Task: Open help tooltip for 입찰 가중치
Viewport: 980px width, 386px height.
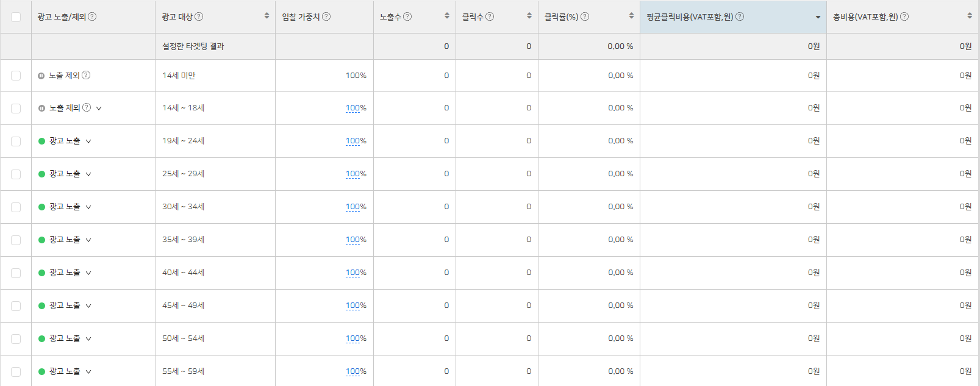Action: [x=326, y=16]
